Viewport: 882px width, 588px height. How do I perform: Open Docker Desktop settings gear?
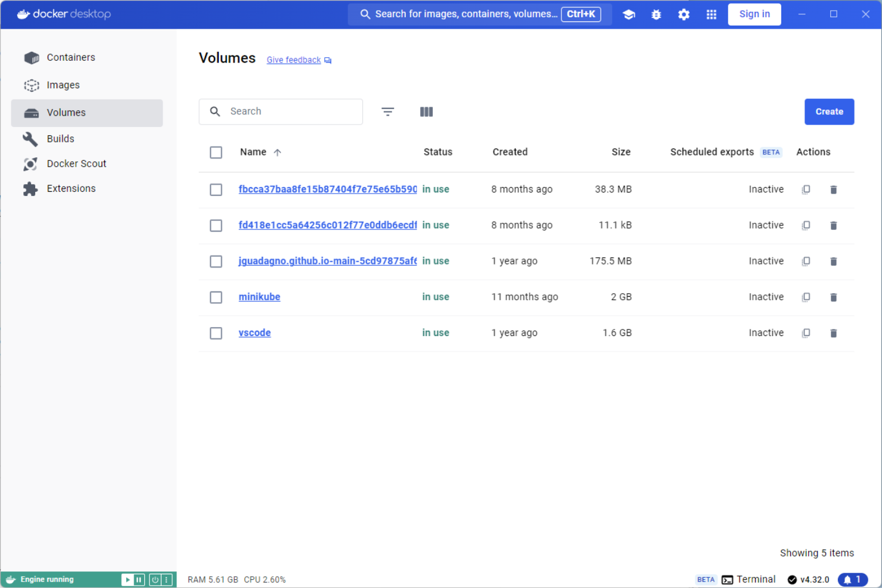tap(684, 14)
